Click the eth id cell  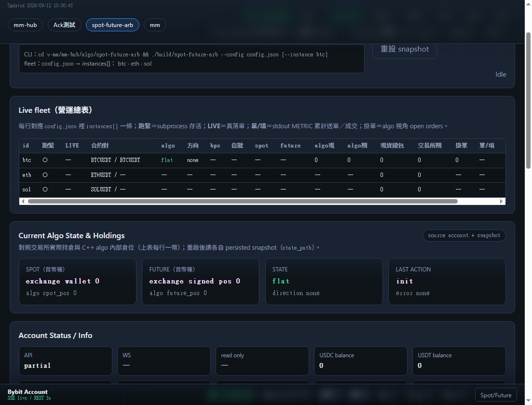pyautogui.click(x=27, y=175)
